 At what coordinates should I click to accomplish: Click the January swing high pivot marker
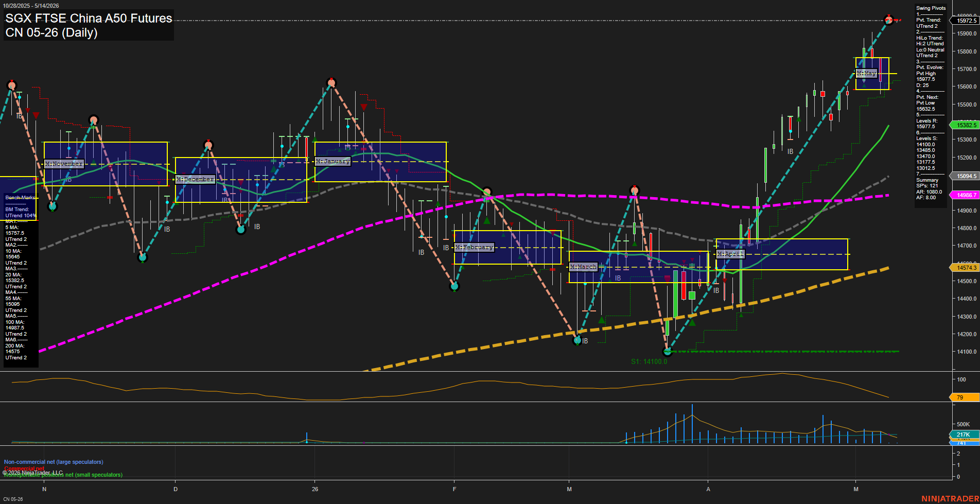click(x=331, y=82)
